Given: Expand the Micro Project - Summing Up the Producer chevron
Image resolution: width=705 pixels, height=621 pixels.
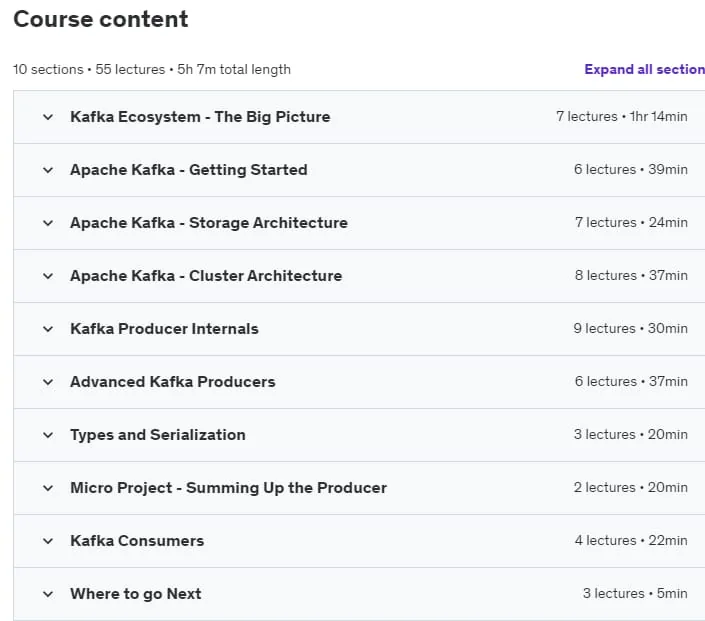Looking at the screenshot, I should [x=48, y=488].
